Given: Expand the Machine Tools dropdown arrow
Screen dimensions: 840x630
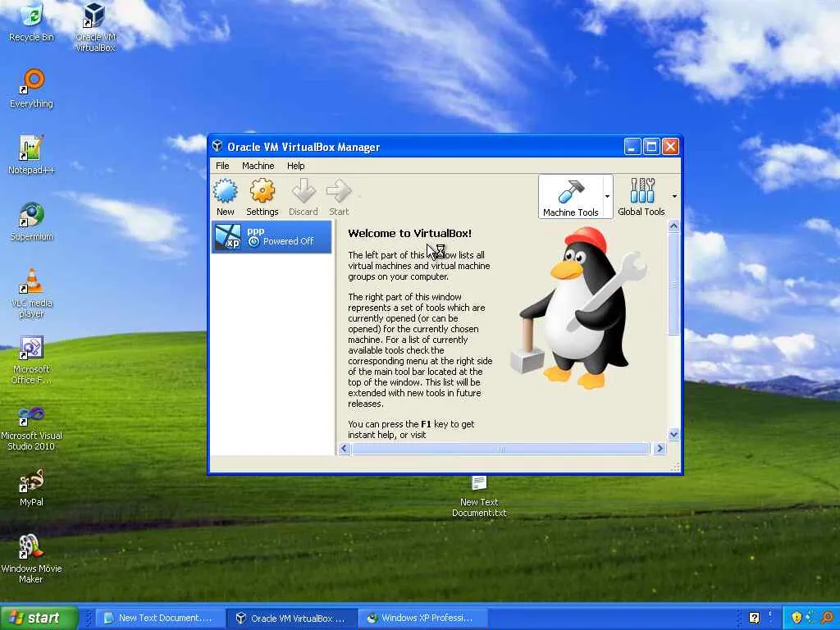Looking at the screenshot, I should tap(608, 197).
